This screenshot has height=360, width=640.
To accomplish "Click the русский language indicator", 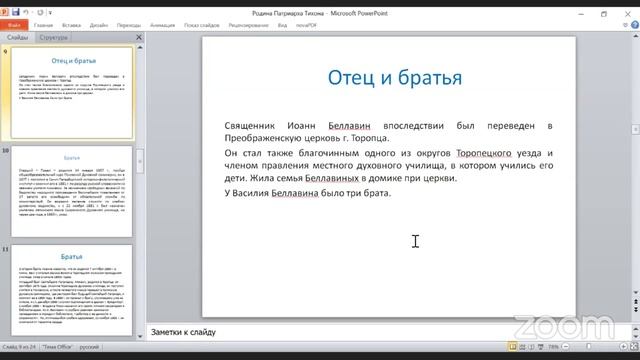I will [x=89, y=347].
